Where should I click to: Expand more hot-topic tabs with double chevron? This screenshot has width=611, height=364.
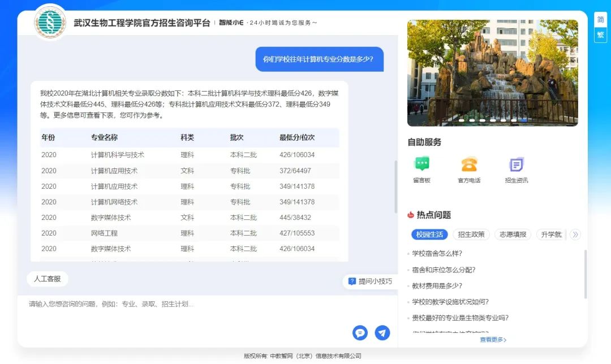575,235
